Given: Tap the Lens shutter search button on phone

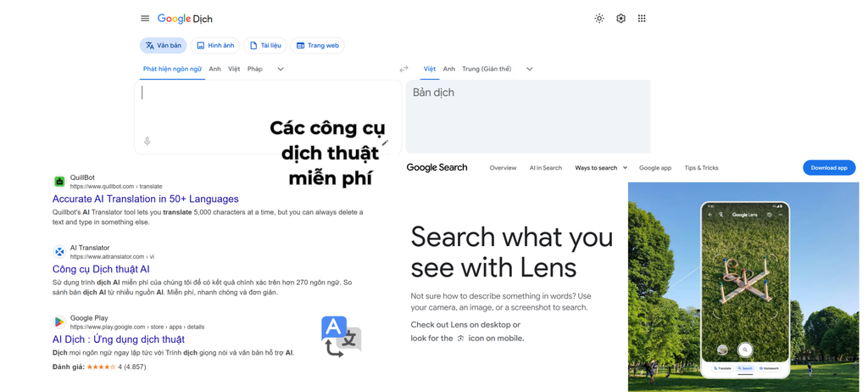Looking at the screenshot, I should click(x=745, y=350).
